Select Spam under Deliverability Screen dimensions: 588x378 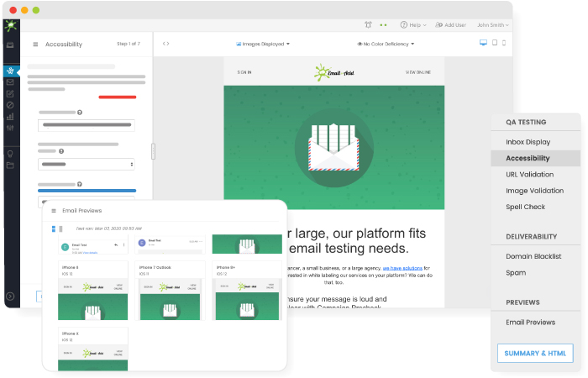516,273
